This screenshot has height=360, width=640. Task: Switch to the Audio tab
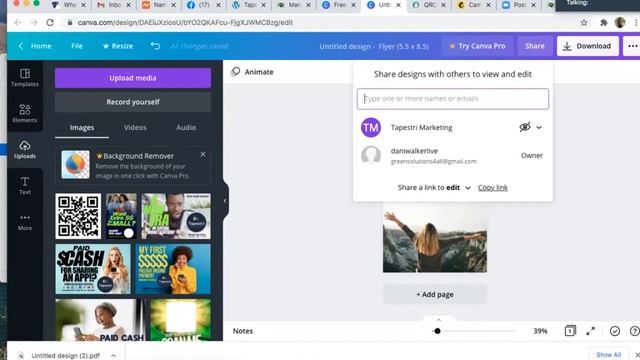[186, 127]
